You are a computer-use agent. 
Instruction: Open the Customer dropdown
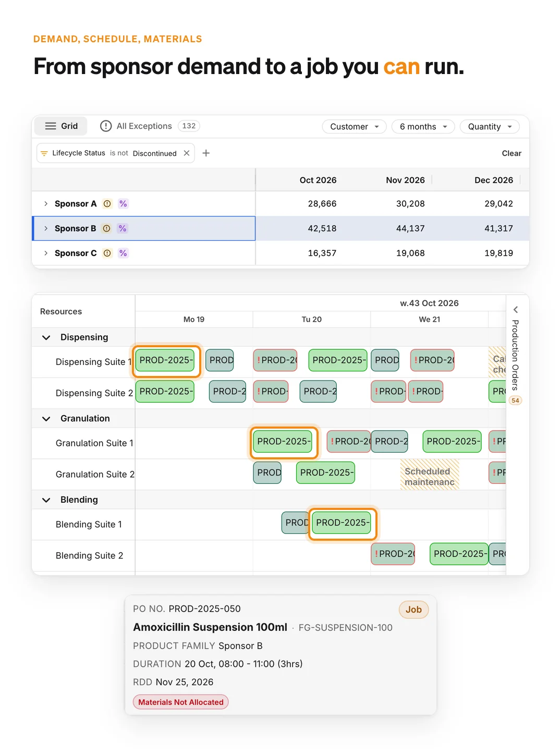[354, 127]
